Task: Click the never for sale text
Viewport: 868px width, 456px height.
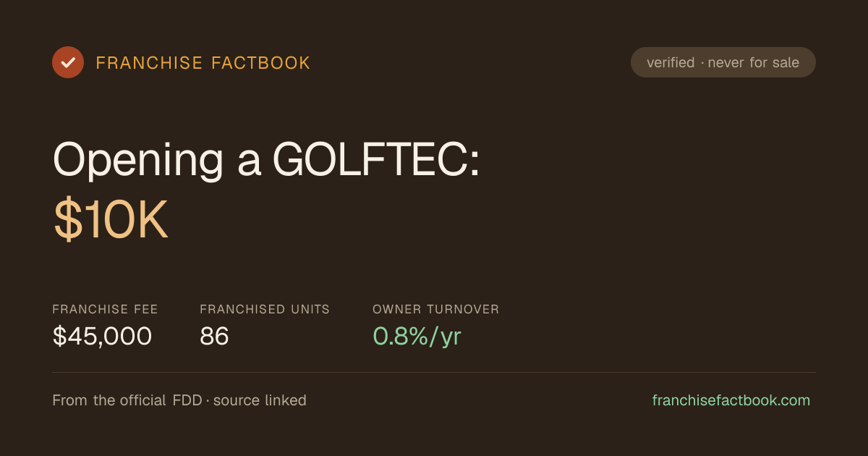Action: pyautogui.click(x=754, y=62)
